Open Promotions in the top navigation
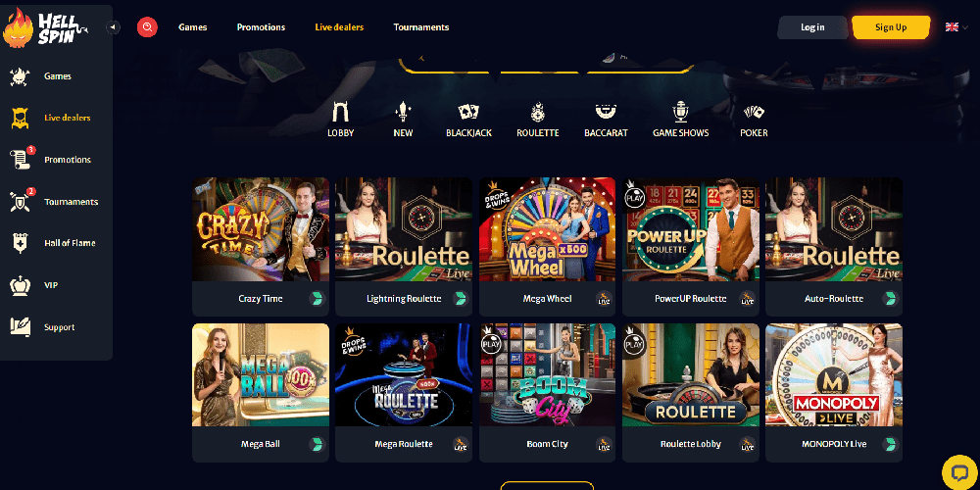The height and width of the screenshot is (490, 980). 261,27
